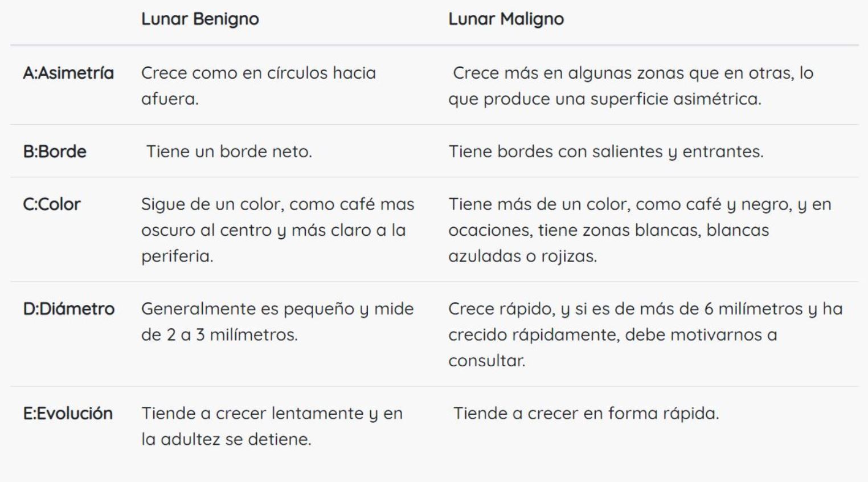Select the "Tiene un borde neto." cell
The height and width of the screenshot is (482, 868).
[229, 152]
